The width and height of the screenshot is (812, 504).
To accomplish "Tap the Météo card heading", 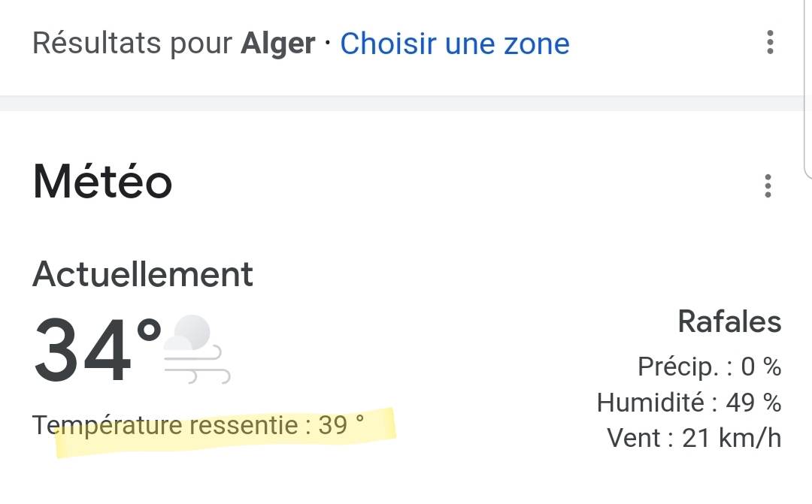I will [103, 182].
